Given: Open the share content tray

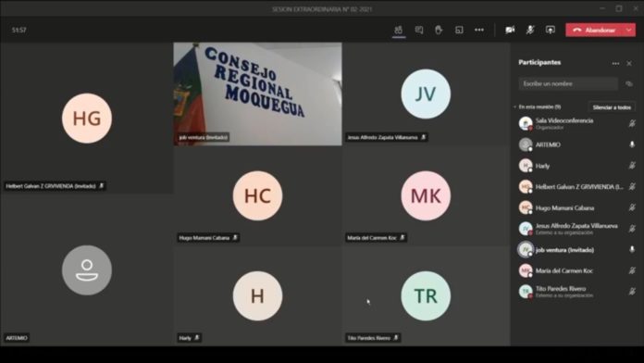Looking at the screenshot, I should click(551, 30).
